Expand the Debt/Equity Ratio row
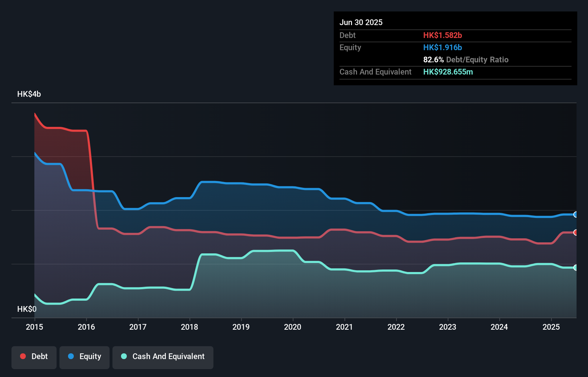The image size is (588, 377). click(466, 59)
